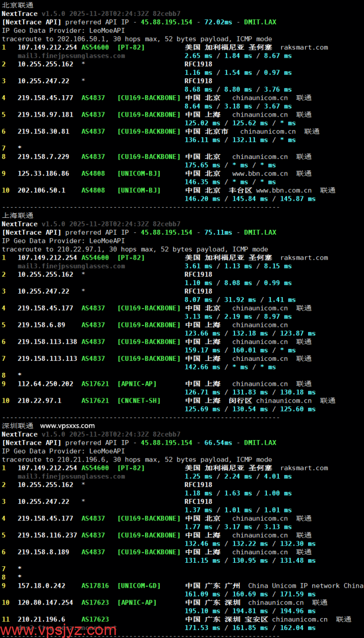The image size is (364, 638).
Task: Click the 丰台区 district text
Action: [x=241, y=190]
